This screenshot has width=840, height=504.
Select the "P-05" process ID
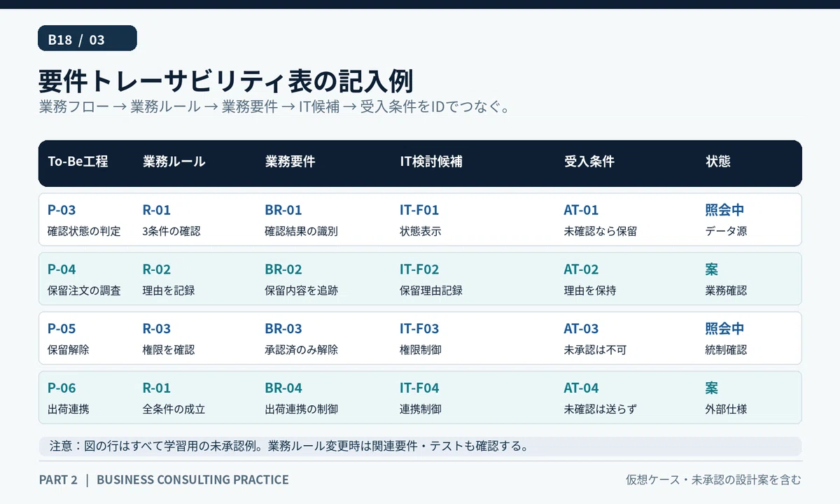coord(62,329)
